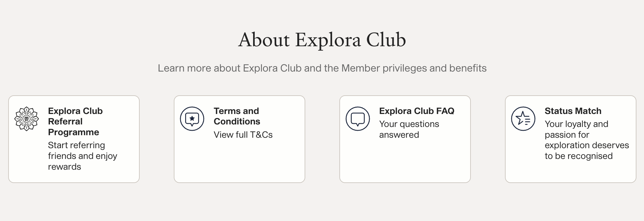The height and width of the screenshot is (221, 644).
Task: Open the Terms and Conditions title link
Action: 237,116
